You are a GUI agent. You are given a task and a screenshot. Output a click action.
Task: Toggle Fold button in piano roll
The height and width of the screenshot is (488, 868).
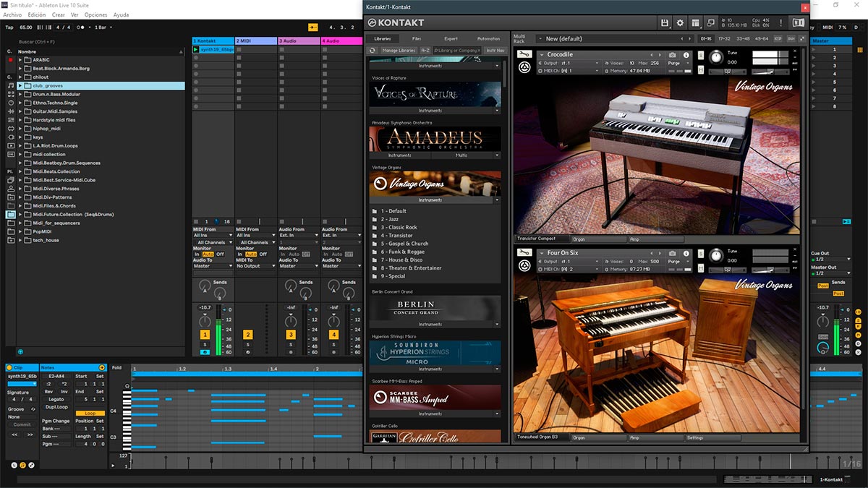pos(117,368)
